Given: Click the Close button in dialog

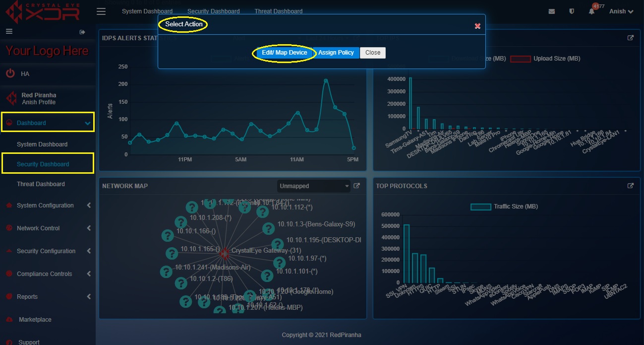Looking at the screenshot, I should (373, 53).
